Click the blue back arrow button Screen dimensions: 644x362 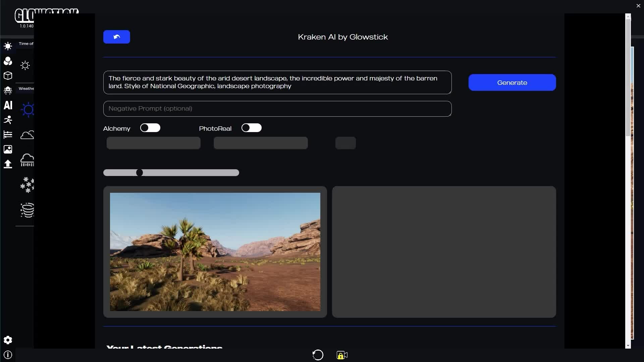117,37
